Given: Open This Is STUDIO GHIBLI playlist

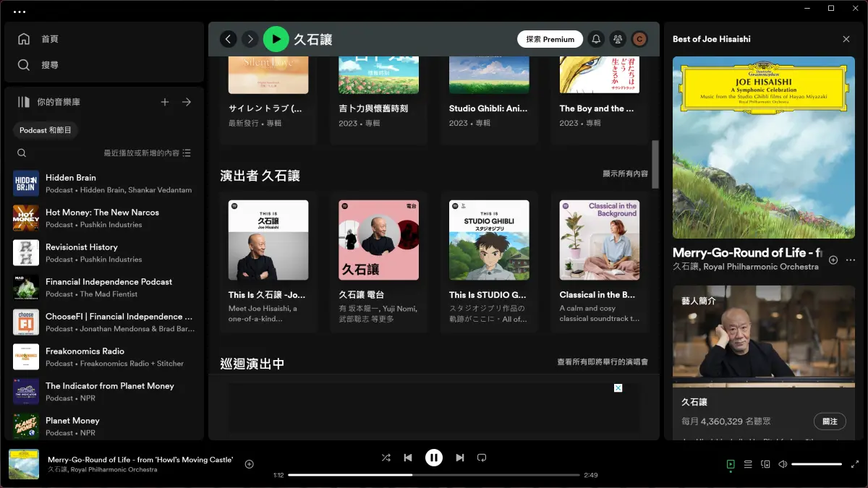Looking at the screenshot, I should click(489, 262).
